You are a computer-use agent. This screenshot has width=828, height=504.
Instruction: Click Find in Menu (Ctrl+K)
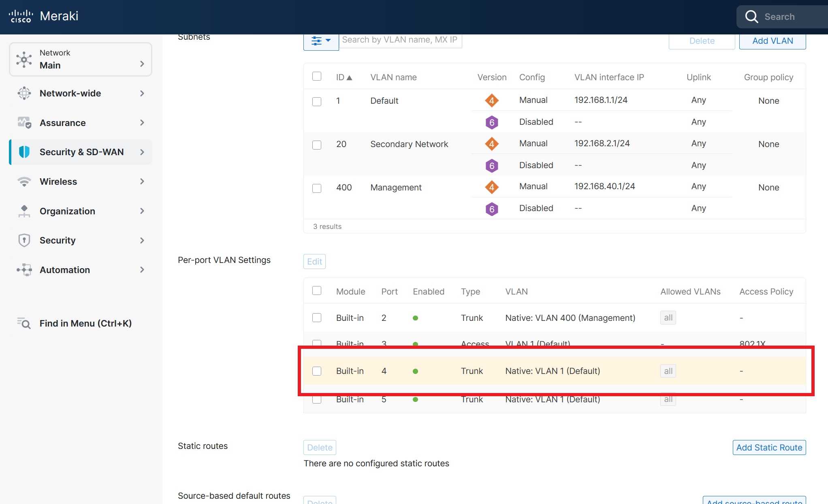pos(81,323)
